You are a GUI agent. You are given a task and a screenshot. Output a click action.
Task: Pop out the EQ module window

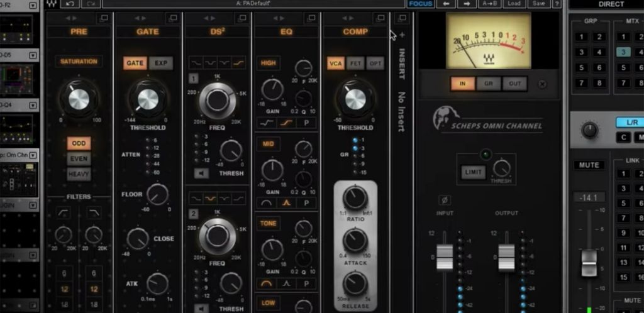(311, 18)
